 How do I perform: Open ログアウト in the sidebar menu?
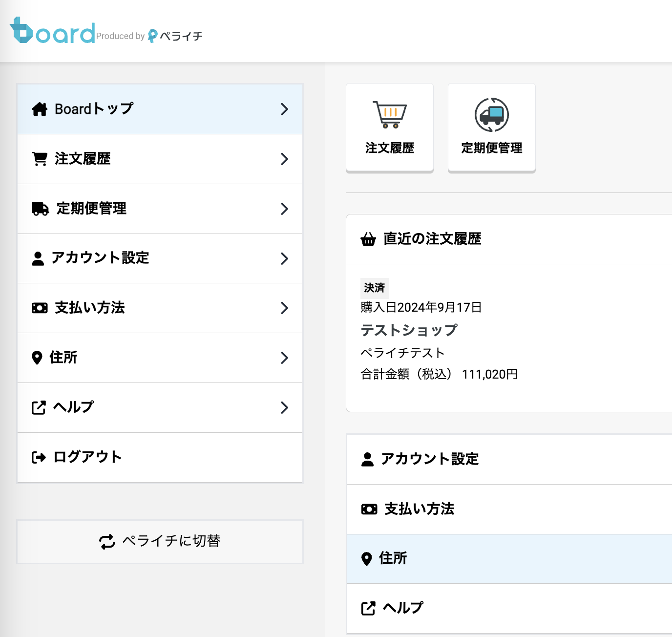click(87, 457)
